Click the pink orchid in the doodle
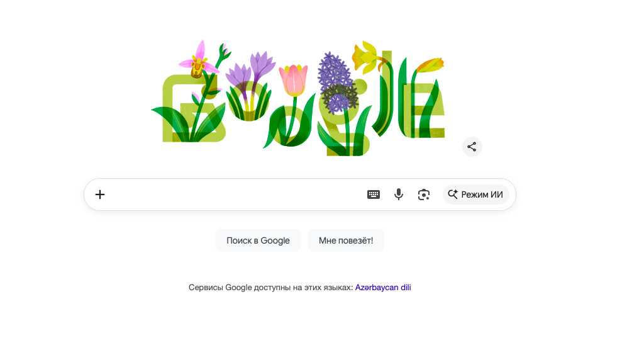Screen dimensions: 644x355 coord(197,62)
